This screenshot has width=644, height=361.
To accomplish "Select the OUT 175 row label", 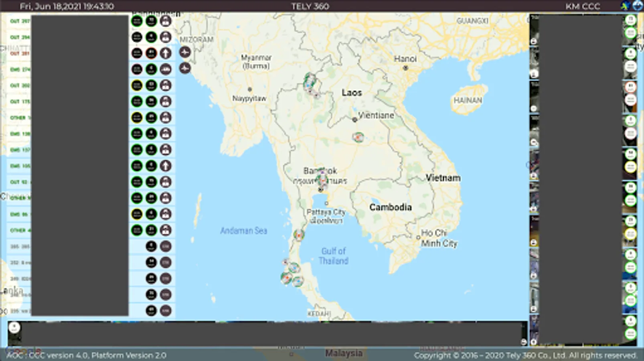I will 20,101.
